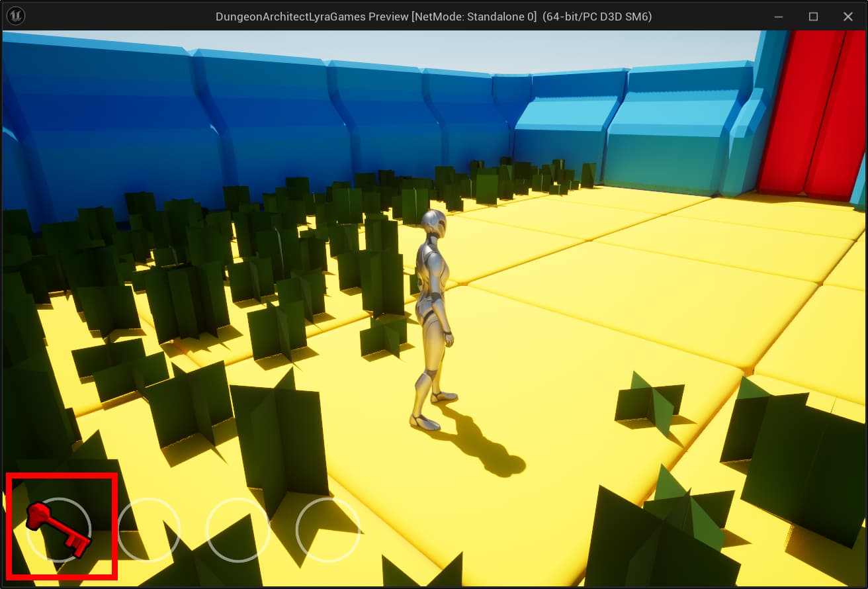Click the sky above the blue walls
This screenshot has height=589, width=868.
[463, 50]
